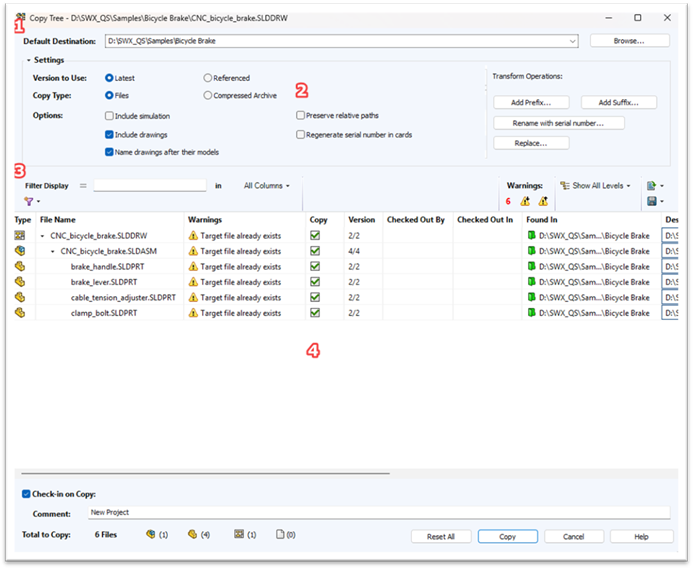Open the All Columns filter dropdown

click(x=266, y=186)
